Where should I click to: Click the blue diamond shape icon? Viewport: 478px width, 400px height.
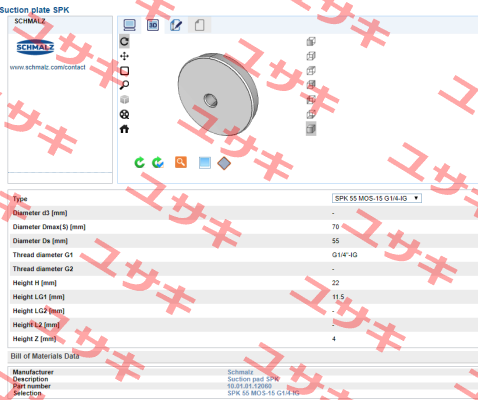pyautogui.click(x=224, y=163)
